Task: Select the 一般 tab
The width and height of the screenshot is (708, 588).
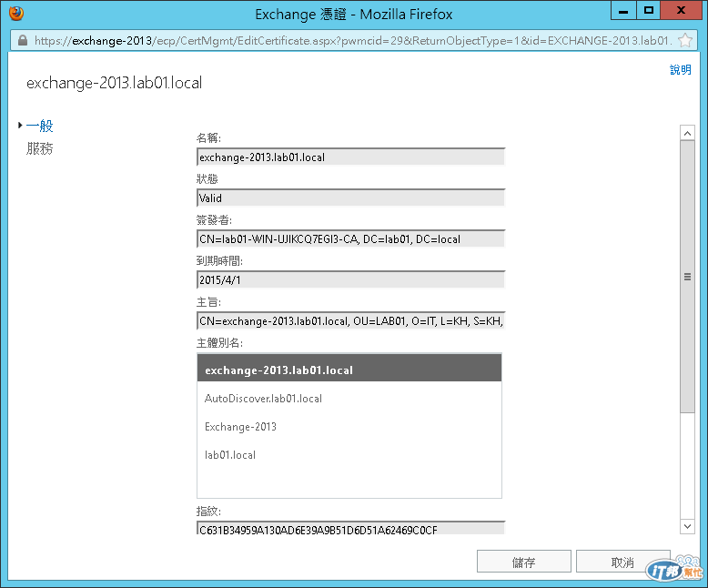Action: 40,126
